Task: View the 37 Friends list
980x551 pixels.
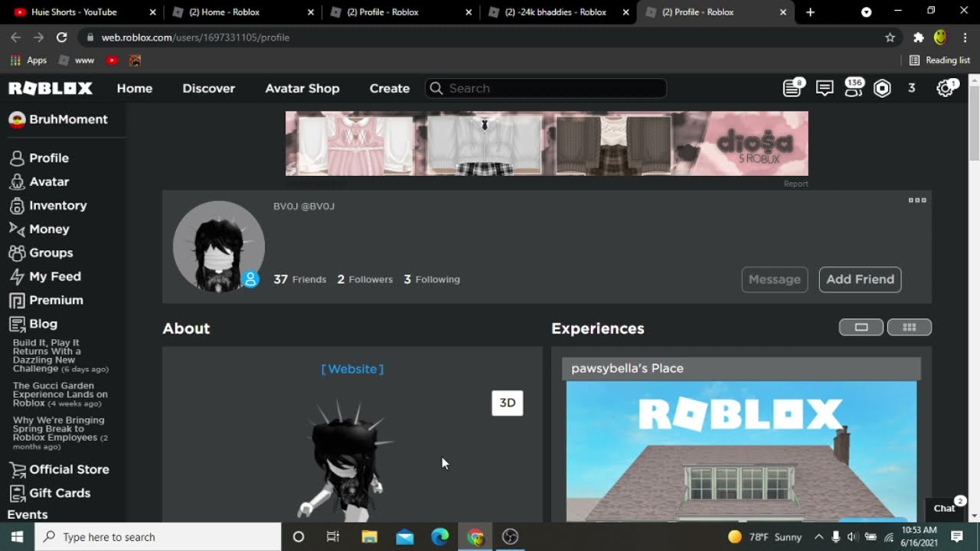Action: pos(300,279)
